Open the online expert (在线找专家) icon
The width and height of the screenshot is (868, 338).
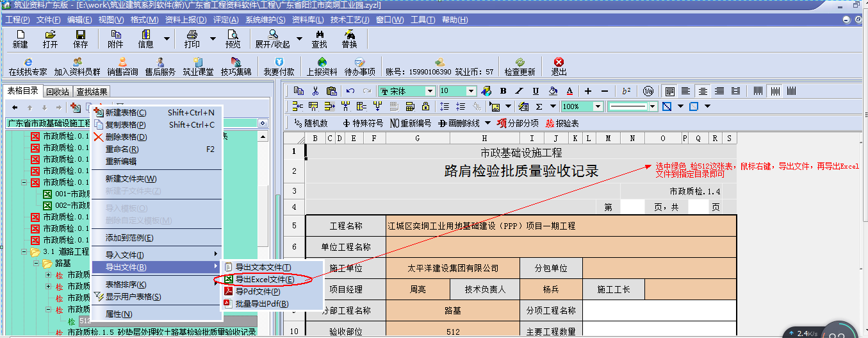28,66
